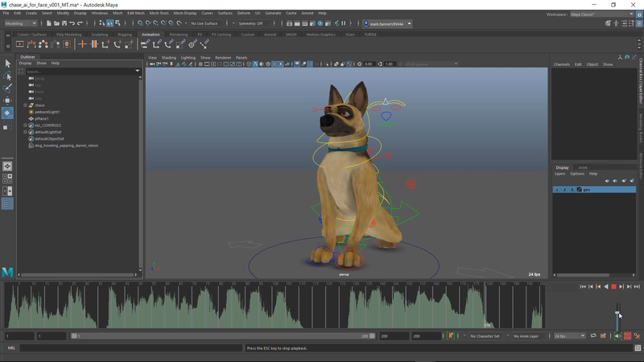Viewport: 644px width, 362px height.
Task: Click the Open Scene folder icon
Action: tap(56, 23)
